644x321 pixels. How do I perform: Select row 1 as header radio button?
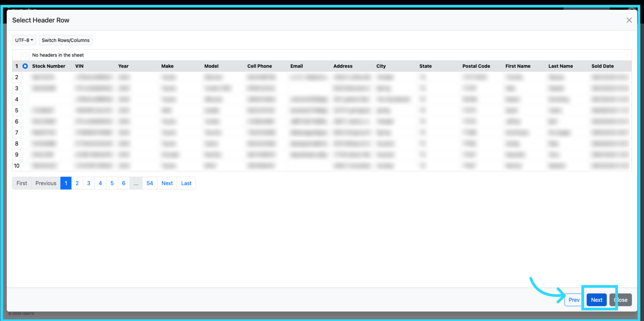[x=25, y=66]
